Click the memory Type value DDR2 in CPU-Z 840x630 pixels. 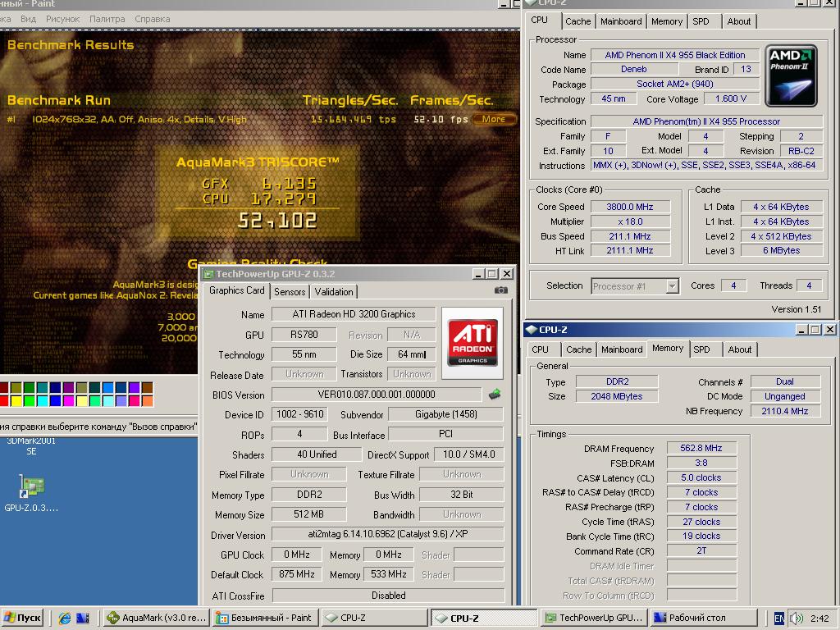coord(617,381)
